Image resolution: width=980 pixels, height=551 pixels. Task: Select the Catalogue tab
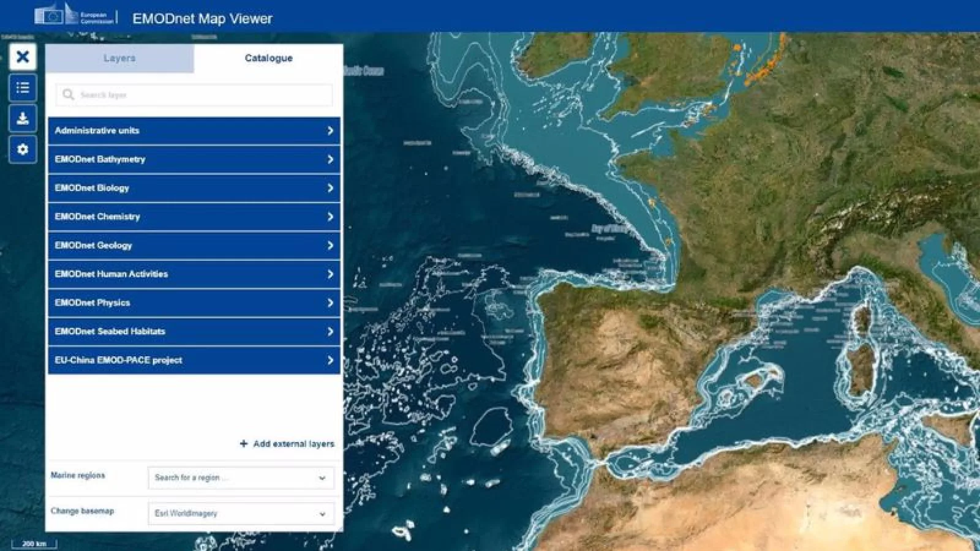pyautogui.click(x=268, y=58)
